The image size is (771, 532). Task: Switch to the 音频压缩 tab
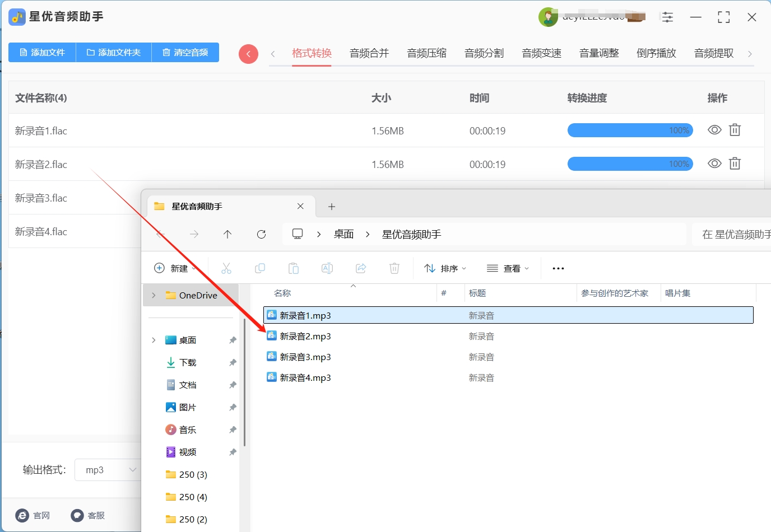[427, 53]
